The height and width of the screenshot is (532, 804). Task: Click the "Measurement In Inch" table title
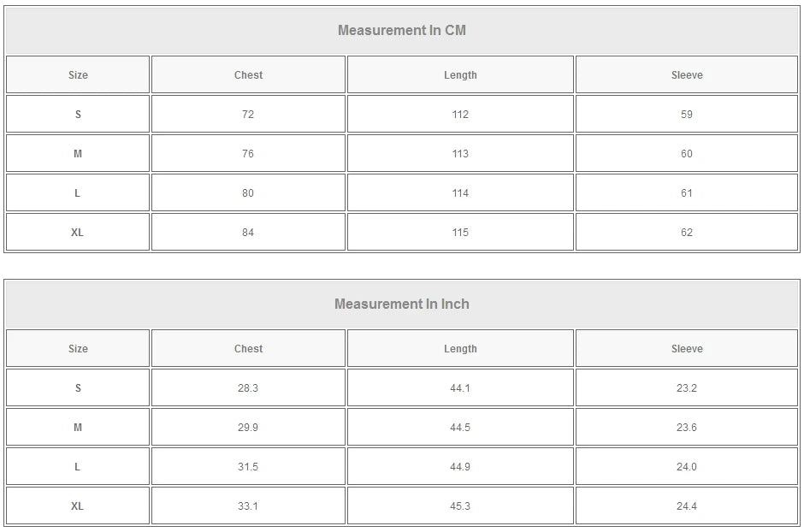pyautogui.click(x=401, y=304)
